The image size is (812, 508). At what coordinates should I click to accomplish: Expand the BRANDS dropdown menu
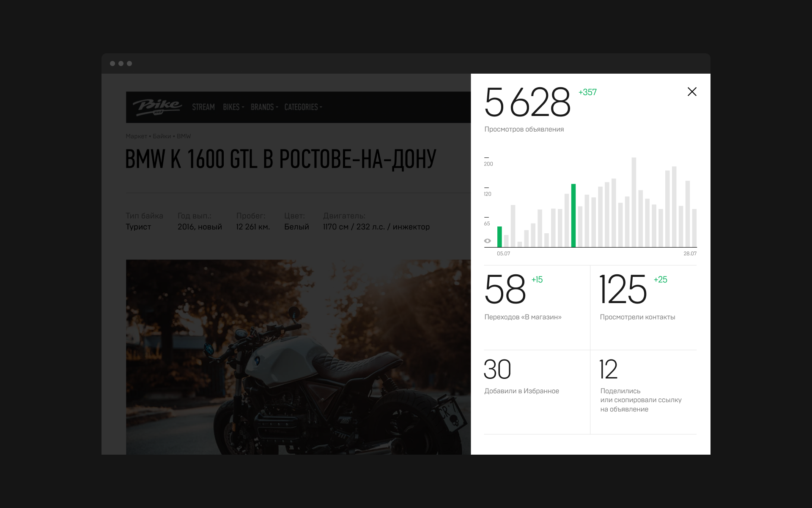[264, 107]
